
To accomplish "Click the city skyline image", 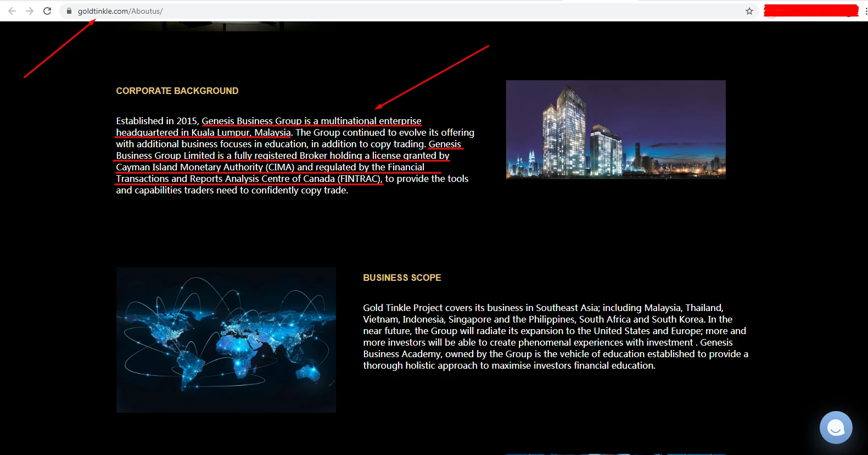I will point(615,130).
